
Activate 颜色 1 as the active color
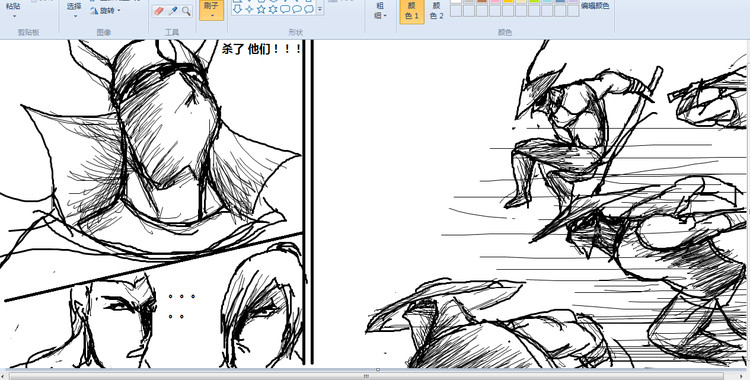pyautogui.click(x=412, y=11)
